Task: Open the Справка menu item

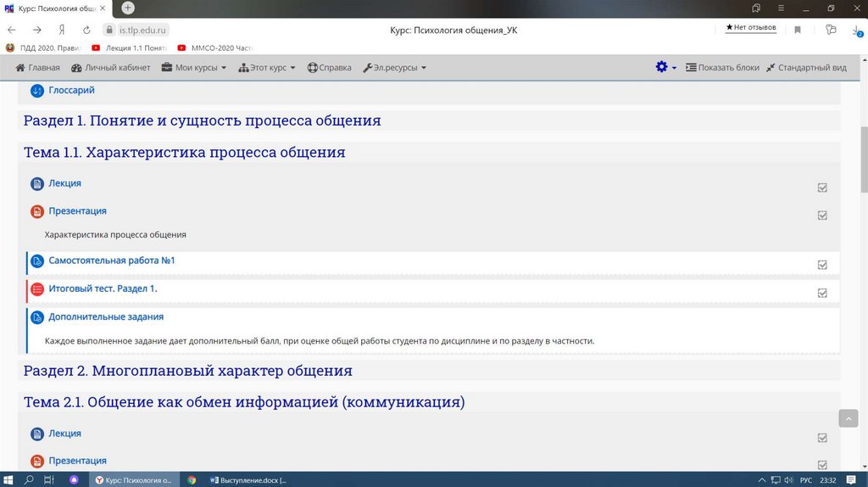Action: pyautogui.click(x=329, y=68)
